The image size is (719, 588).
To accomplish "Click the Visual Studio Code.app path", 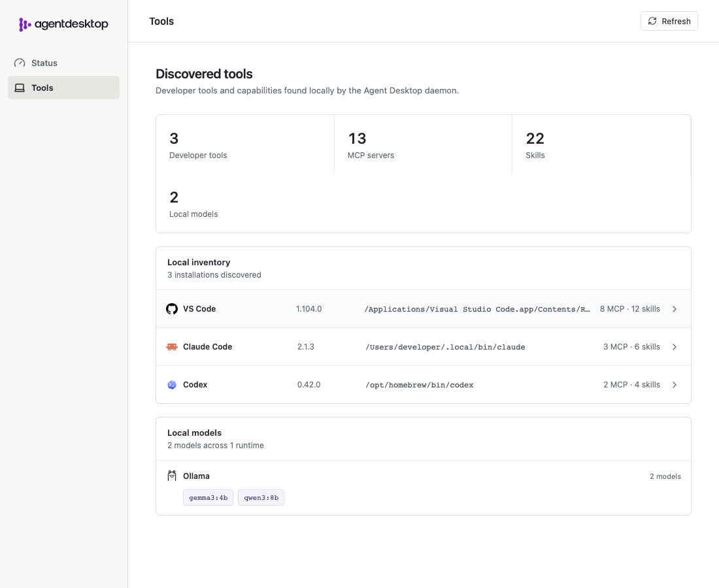I will pyautogui.click(x=477, y=309).
